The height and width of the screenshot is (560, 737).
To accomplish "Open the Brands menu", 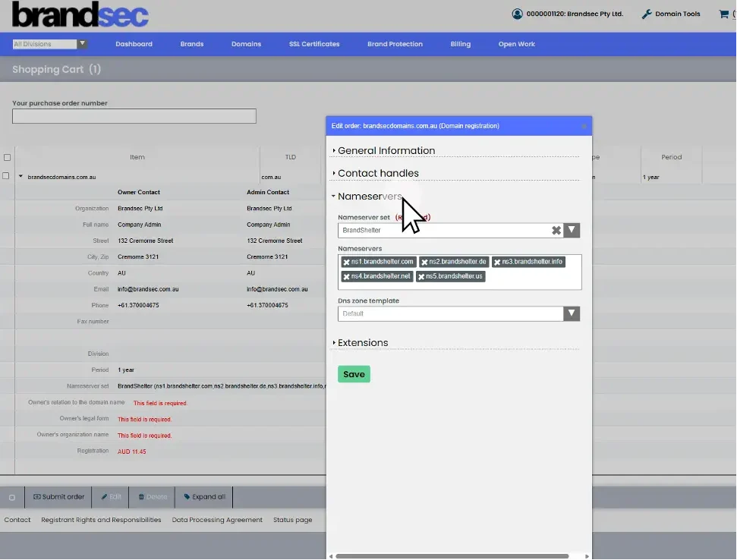I will [192, 44].
